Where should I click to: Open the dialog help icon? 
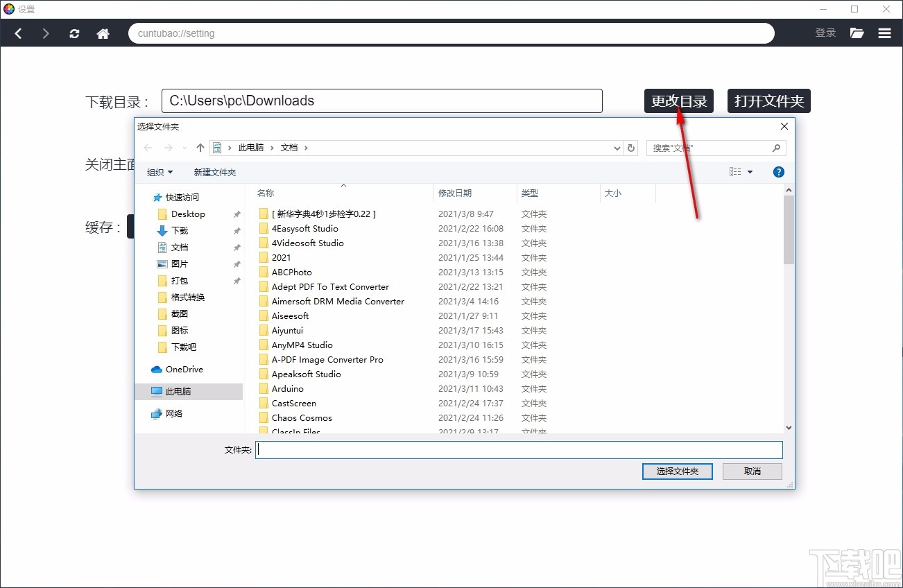779,172
